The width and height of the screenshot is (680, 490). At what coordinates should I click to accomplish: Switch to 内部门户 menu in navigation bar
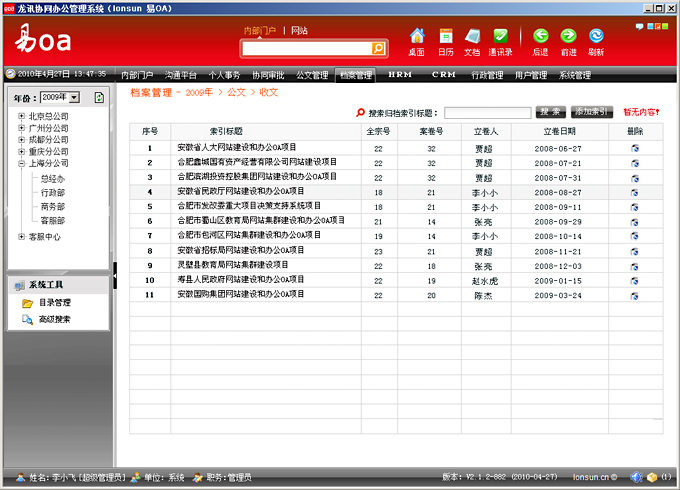pyautogui.click(x=137, y=75)
